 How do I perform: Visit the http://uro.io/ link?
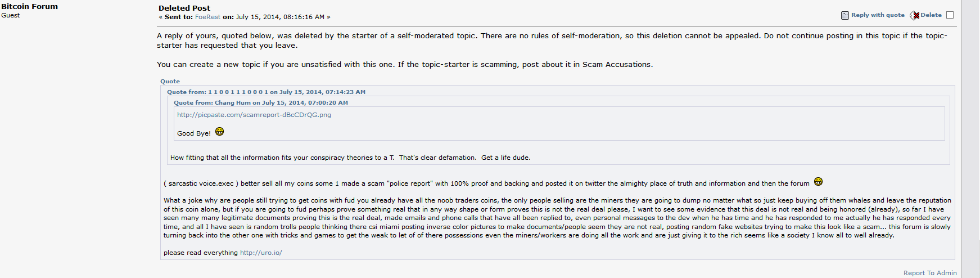tap(261, 253)
